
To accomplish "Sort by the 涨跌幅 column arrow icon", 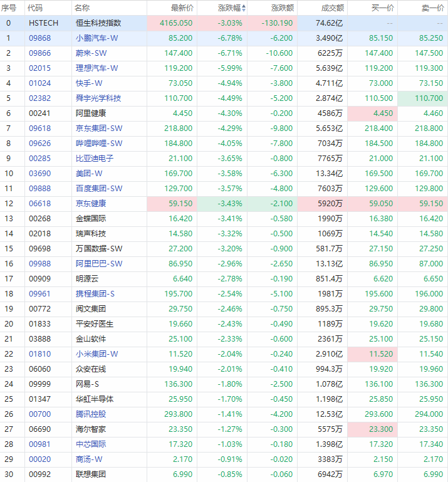I will [244, 8].
